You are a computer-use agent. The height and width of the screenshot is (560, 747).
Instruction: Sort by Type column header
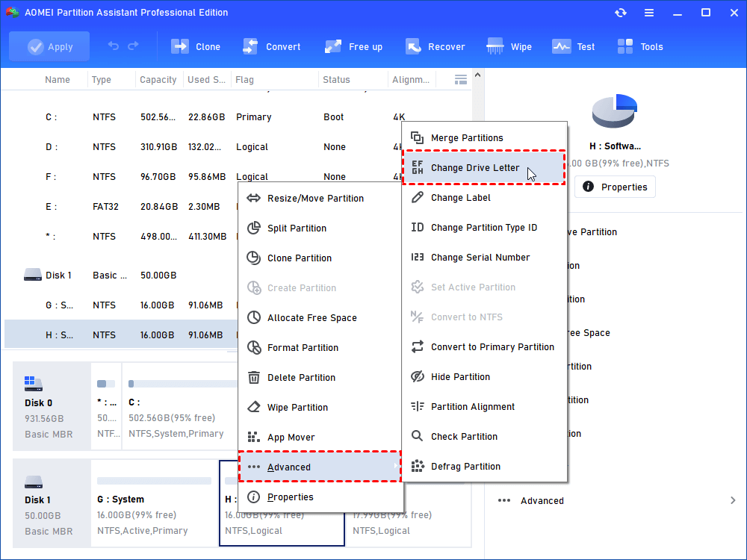(x=102, y=80)
